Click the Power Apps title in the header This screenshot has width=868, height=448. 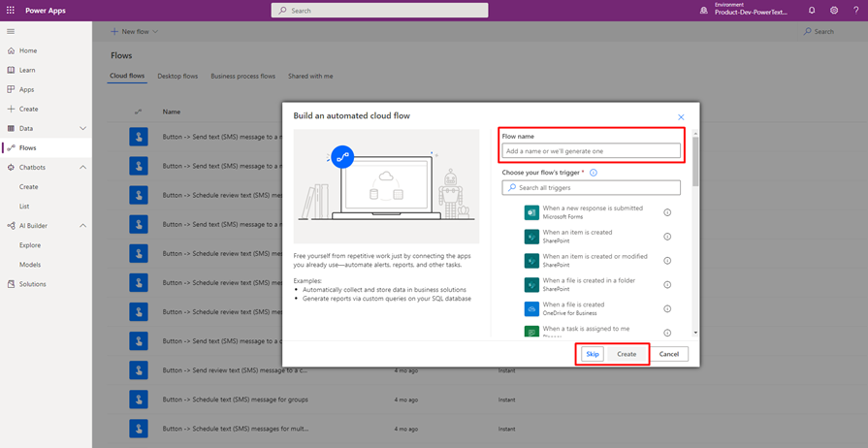46,11
